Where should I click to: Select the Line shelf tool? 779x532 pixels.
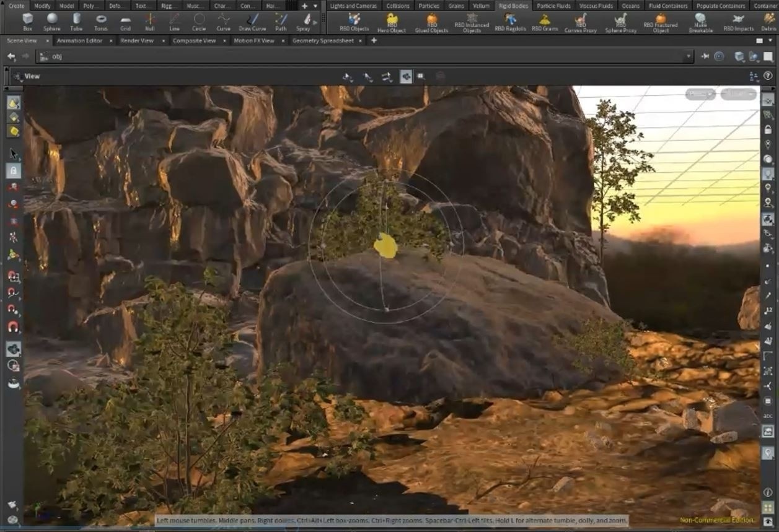(x=174, y=22)
